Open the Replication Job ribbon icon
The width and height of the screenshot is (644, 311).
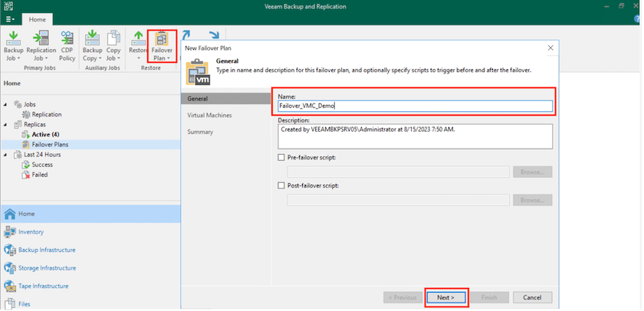(x=41, y=44)
